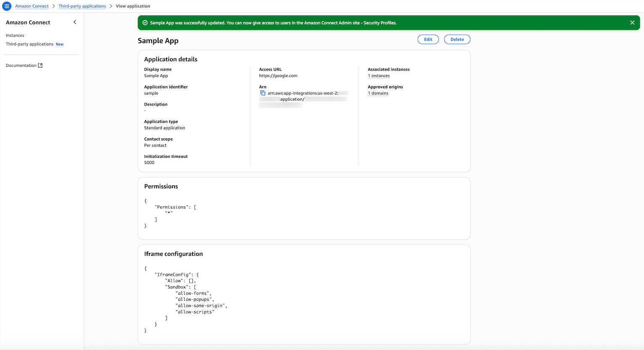Edit the Sample App application
Screen dimensions: 644x350
pos(428,39)
